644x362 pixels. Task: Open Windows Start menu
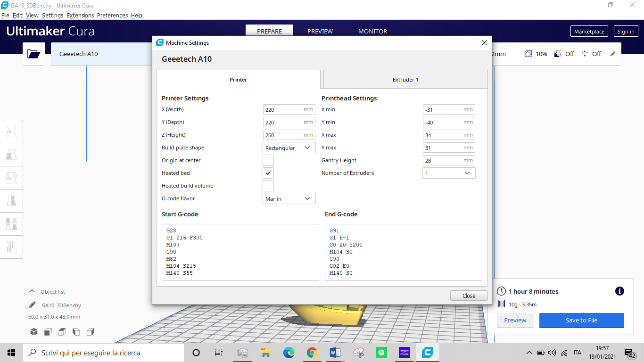[x=11, y=353]
